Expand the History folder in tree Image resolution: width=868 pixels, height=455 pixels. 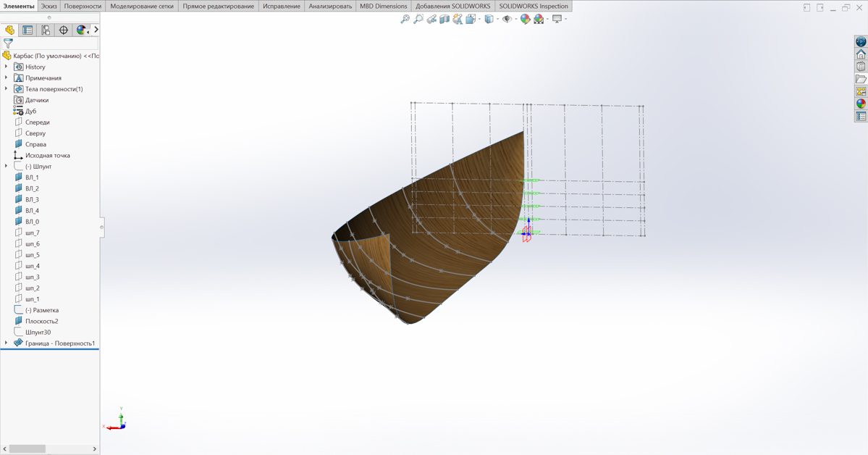click(7, 67)
